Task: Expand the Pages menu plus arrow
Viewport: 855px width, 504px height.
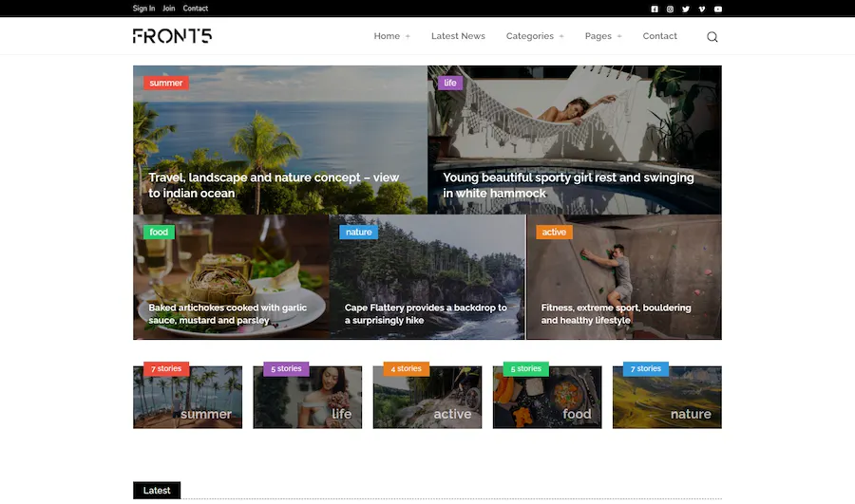Action: point(618,36)
